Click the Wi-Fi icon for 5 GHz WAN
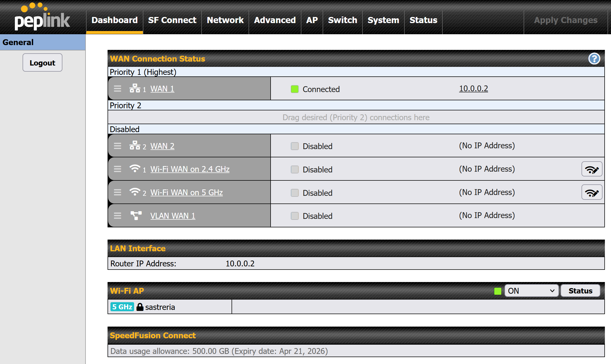This screenshot has height=364, width=611. pyautogui.click(x=135, y=192)
